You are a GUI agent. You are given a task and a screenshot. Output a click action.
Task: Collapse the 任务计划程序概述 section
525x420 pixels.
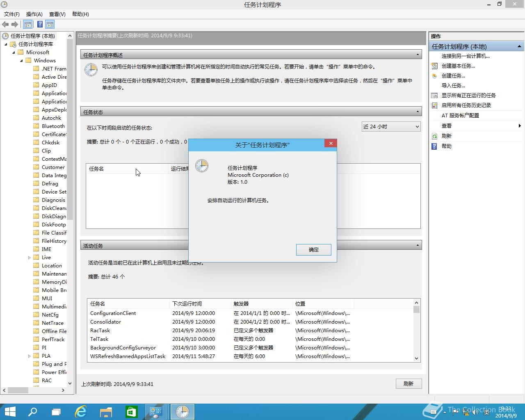pyautogui.click(x=418, y=55)
